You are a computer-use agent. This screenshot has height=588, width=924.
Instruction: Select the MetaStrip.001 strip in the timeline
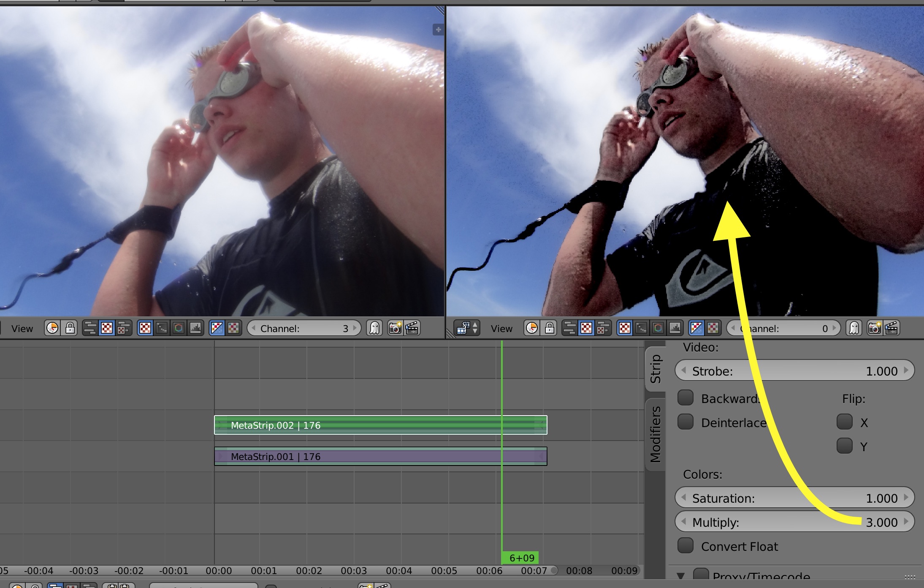380,457
